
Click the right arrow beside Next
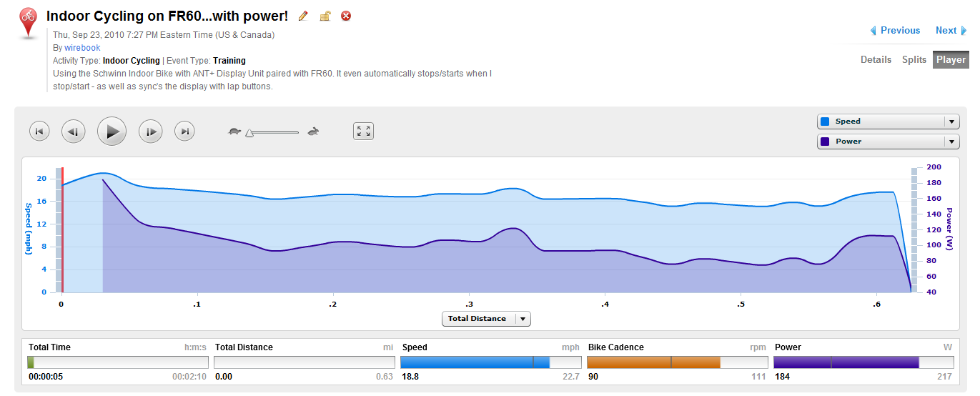pyautogui.click(x=964, y=31)
